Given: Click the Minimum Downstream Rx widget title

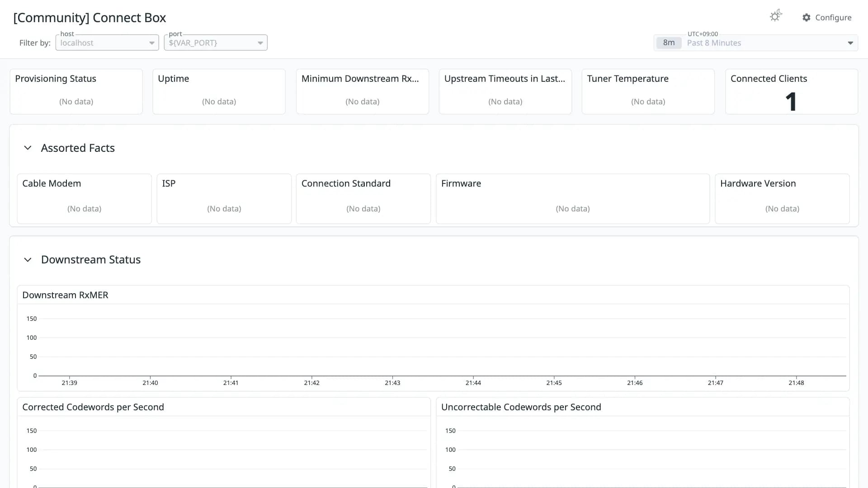Looking at the screenshot, I should click(x=360, y=79).
